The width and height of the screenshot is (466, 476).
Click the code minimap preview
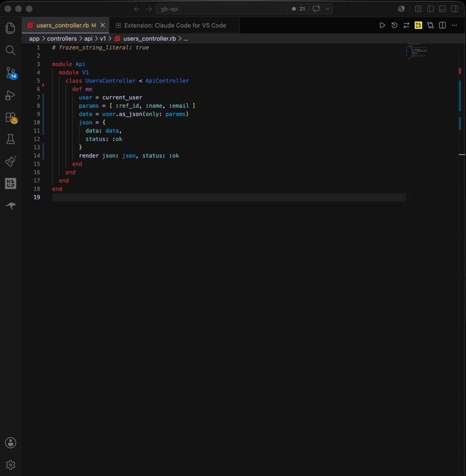tap(417, 52)
